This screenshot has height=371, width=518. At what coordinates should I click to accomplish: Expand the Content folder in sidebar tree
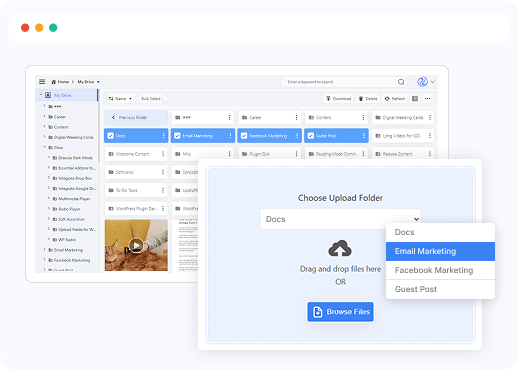pos(44,127)
